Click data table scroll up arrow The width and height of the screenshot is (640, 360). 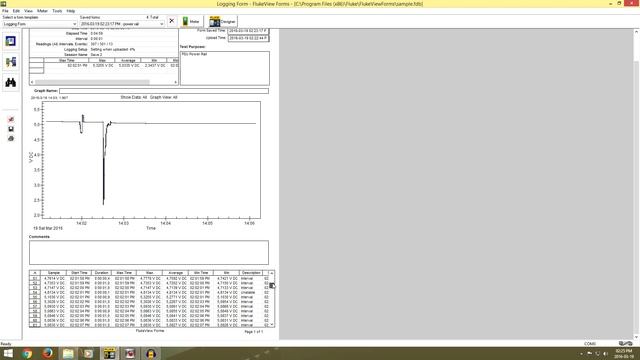click(x=272, y=273)
